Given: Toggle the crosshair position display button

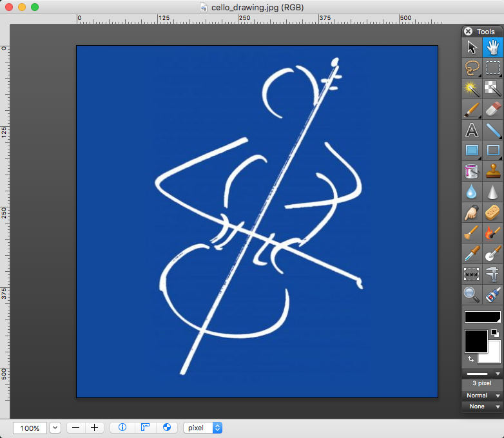Looking at the screenshot, I should tap(167, 428).
